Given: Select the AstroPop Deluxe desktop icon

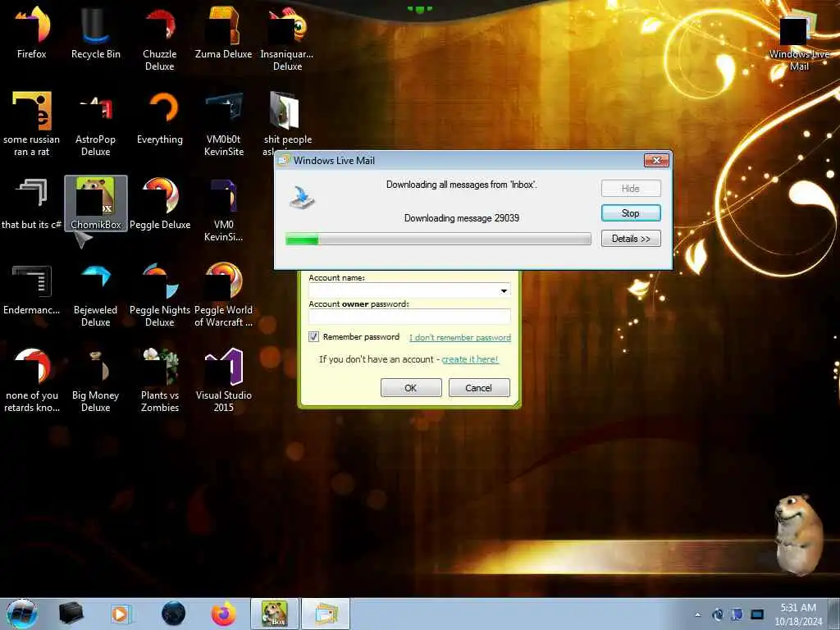Looking at the screenshot, I should 96,124.
